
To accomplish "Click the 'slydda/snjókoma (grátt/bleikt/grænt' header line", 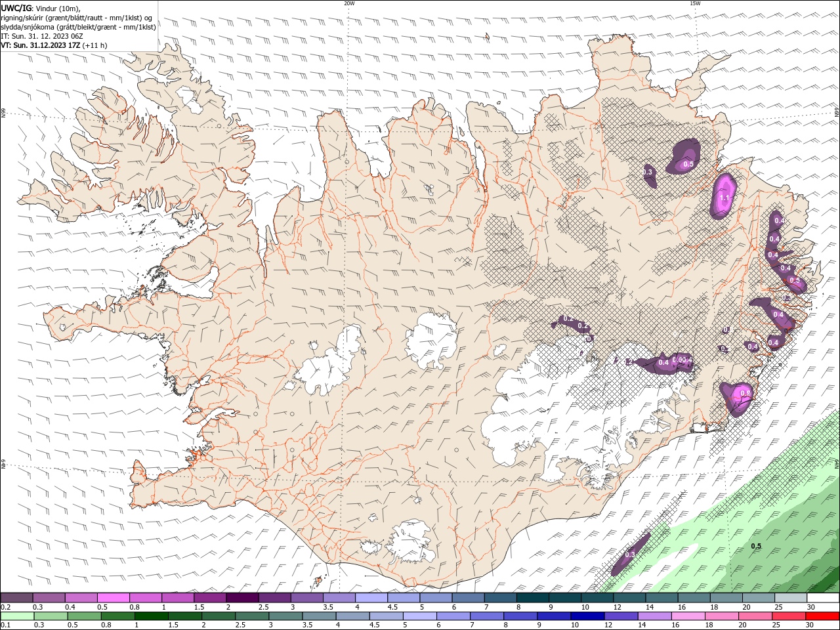I will click(x=79, y=27).
